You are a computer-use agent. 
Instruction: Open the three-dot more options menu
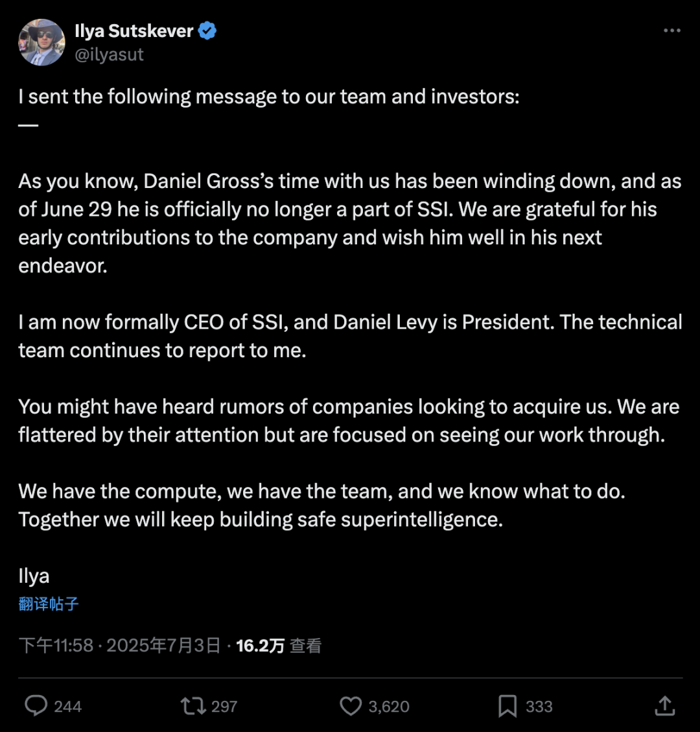point(672,30)
